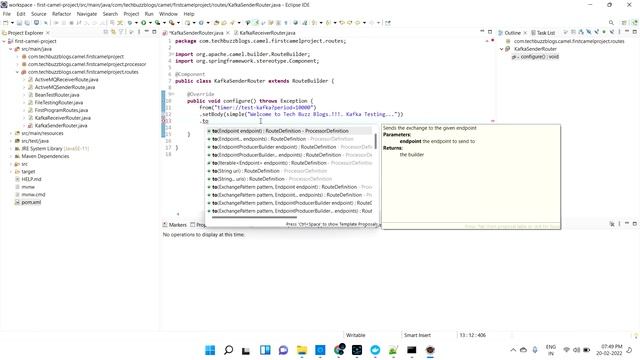The image size is (640, 360).
Task: Open the New file dropdown arrow
Action: point(12,23)
